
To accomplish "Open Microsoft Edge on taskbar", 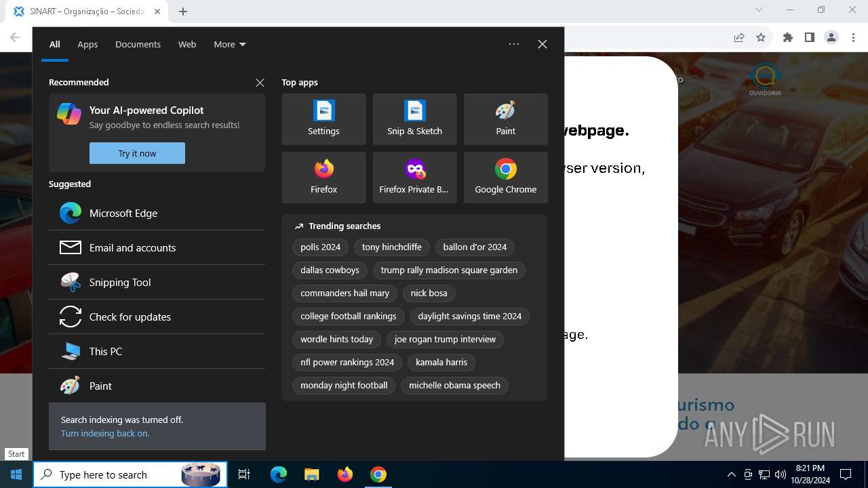I will coord(279,474).
